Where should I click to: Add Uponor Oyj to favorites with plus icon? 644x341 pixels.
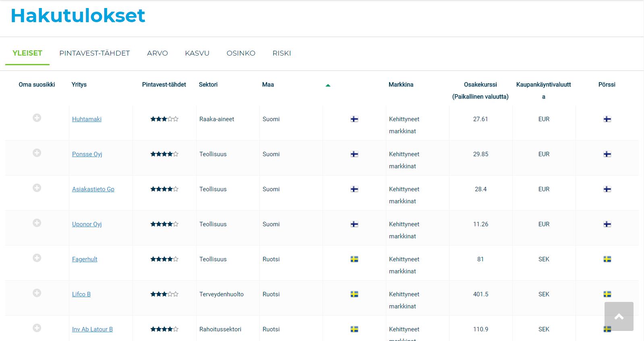click(x=37, y=223)
